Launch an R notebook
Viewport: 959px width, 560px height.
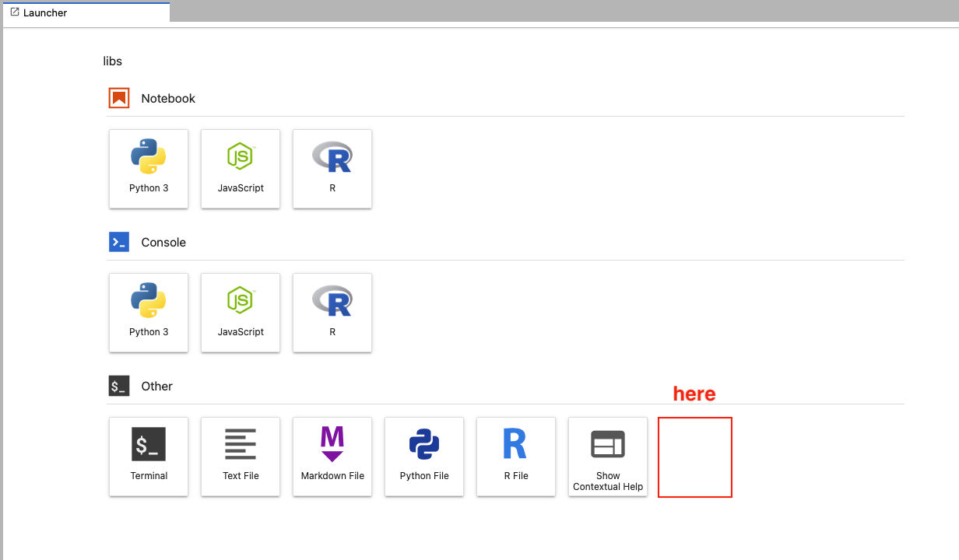(332, 169)
